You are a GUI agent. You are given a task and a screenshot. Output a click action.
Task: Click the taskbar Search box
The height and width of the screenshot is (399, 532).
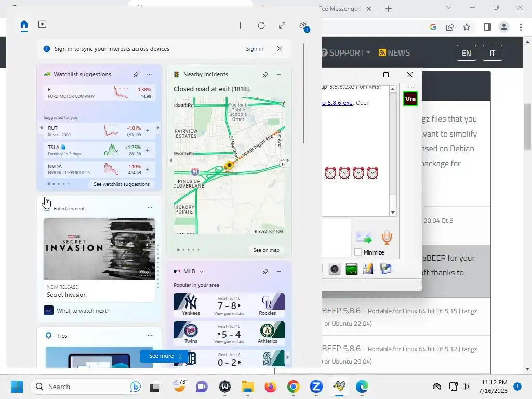pyautogui.click(x=87, y=387)
